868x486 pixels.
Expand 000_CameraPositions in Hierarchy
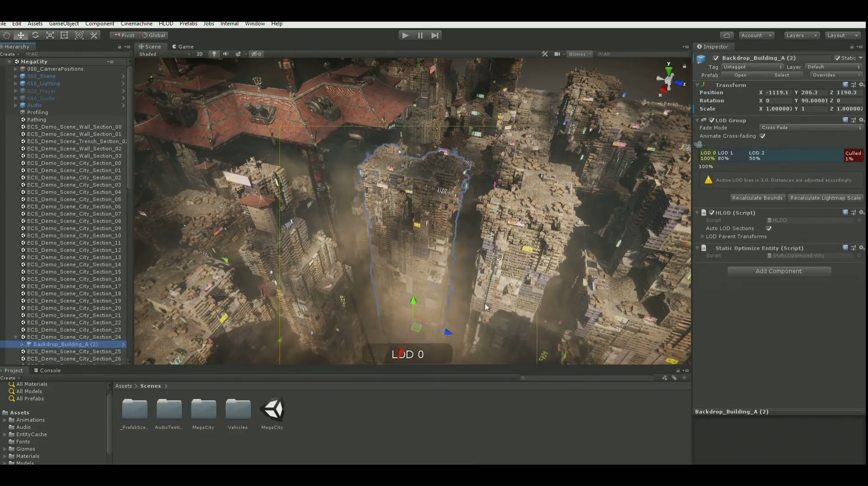[16, 69]
